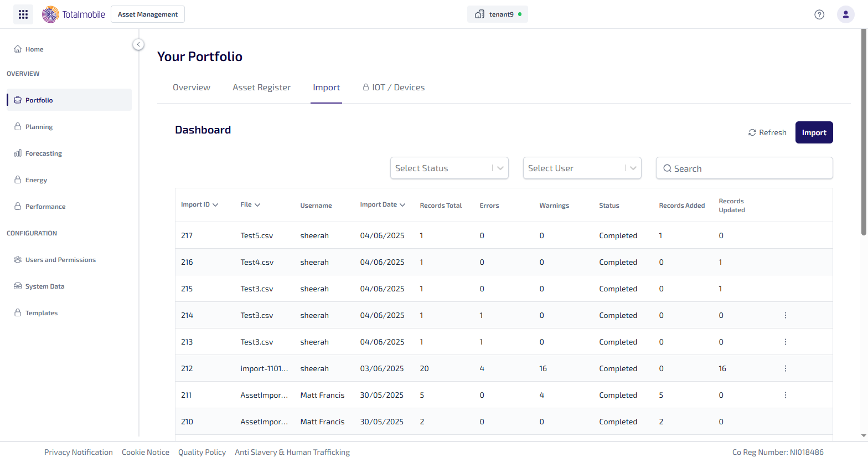Sort by the Import Date column
Viewport: 868px width, 462px height.
pos(383,205)
